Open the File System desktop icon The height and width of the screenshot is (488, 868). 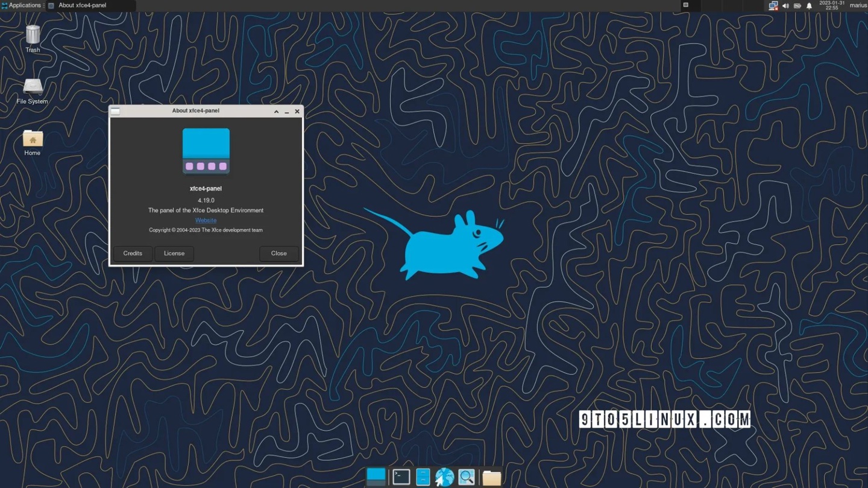33,87
